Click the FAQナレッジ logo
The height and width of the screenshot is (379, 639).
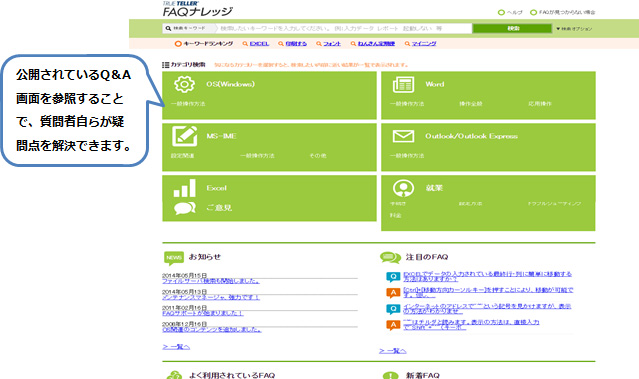pos(197,9)
